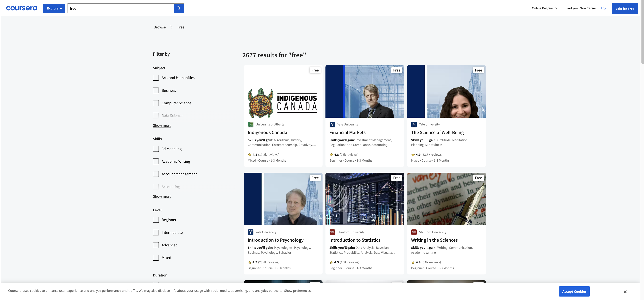This screenshot has width=644, height=300.
Task: Click star rating icon on Indigenous Canada
Action: (x=249, y=155)
